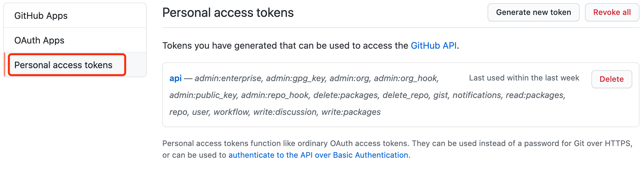Click the gist scope text

point(440,95)
